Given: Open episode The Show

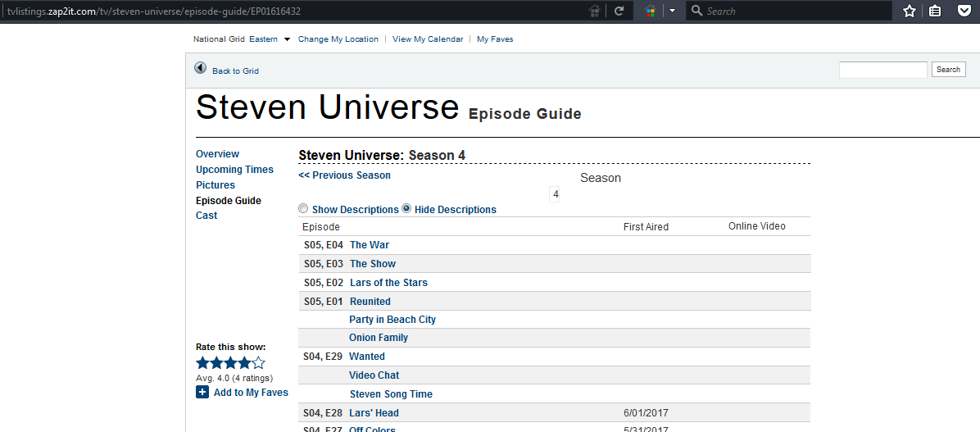Looking at the screenshot, I should tap(373, 264).
